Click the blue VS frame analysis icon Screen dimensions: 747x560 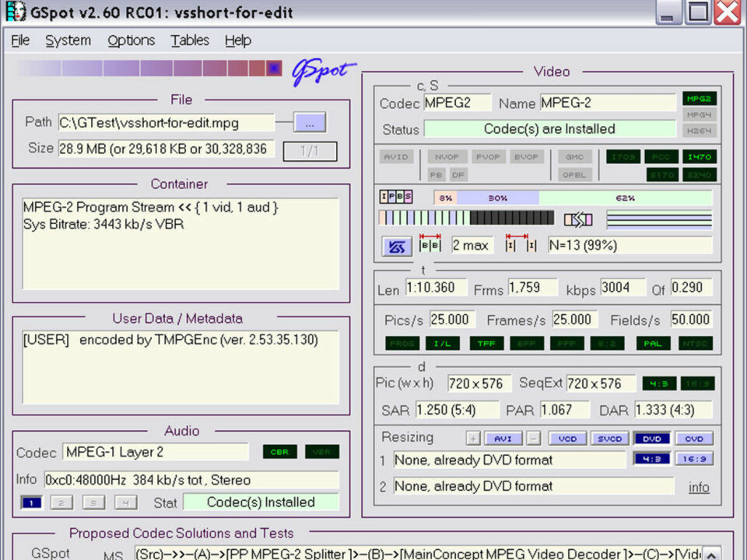397,247
